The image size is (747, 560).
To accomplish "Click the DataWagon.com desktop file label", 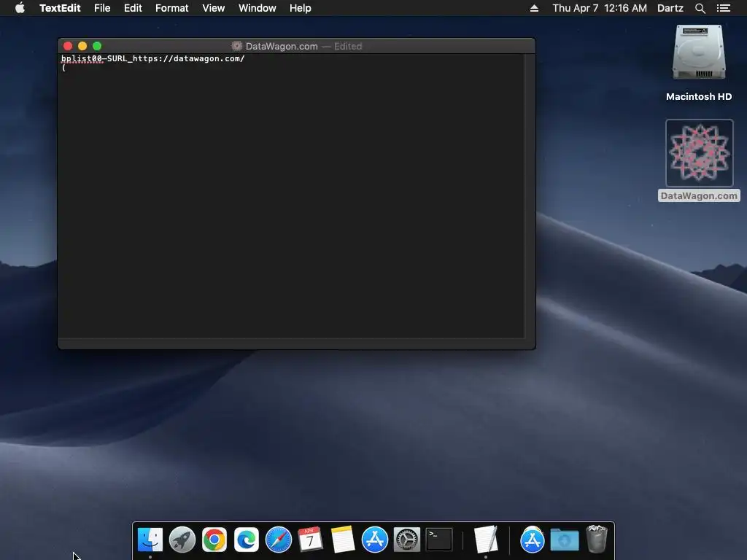I will [x=699, y=195].
